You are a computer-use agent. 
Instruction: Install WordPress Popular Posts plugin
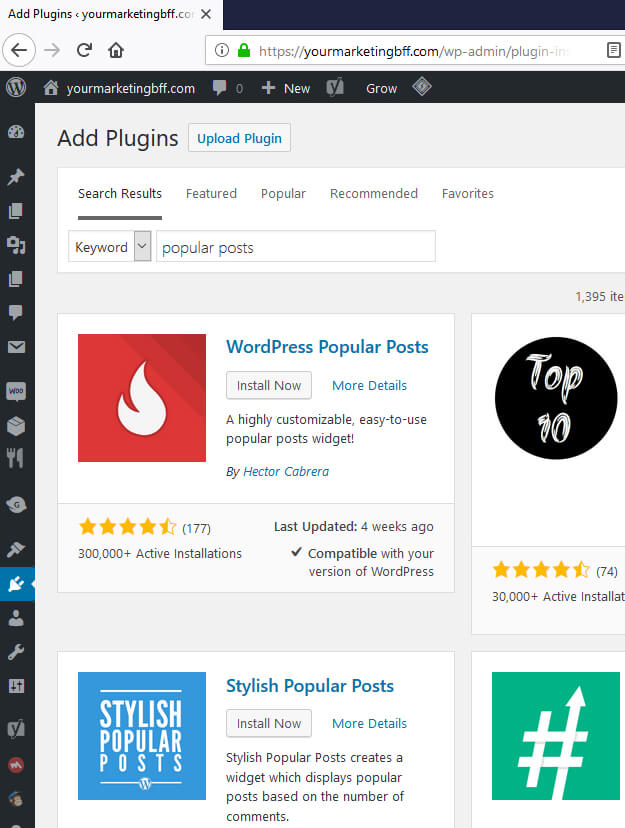click(x=269, y=385)
